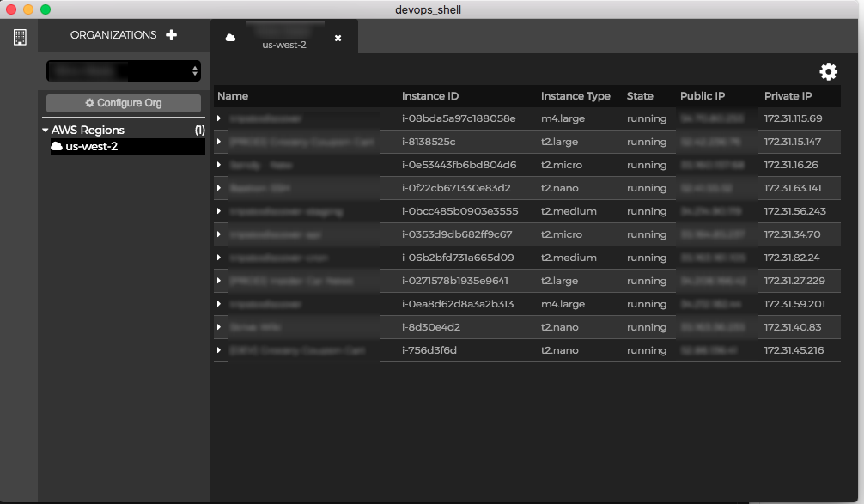The image size is (864, 504).
Task: Select instance ID i-0353d9db682ff9c67
Action: coord(457,234)
